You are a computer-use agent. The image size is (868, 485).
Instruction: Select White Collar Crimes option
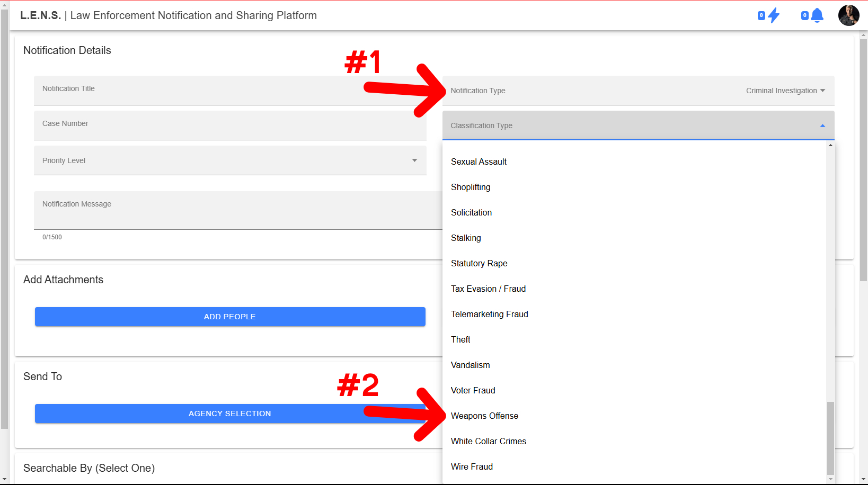[x=488, y=441]
